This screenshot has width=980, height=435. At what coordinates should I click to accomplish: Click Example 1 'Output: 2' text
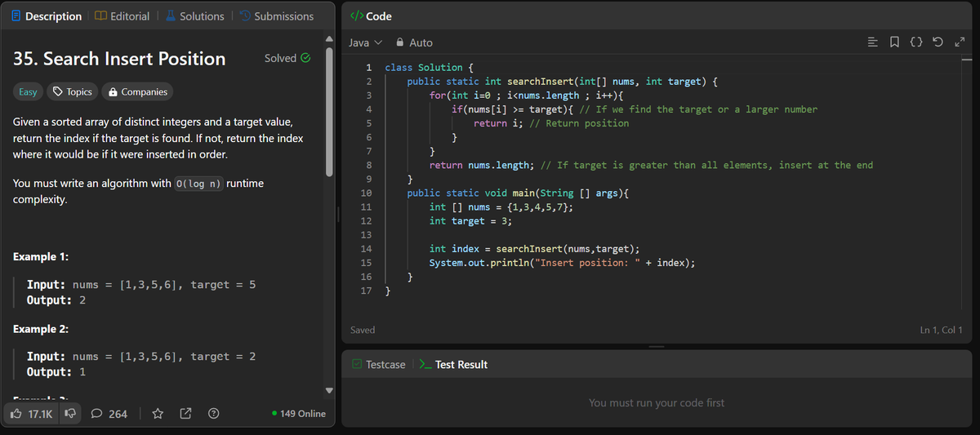57,300
